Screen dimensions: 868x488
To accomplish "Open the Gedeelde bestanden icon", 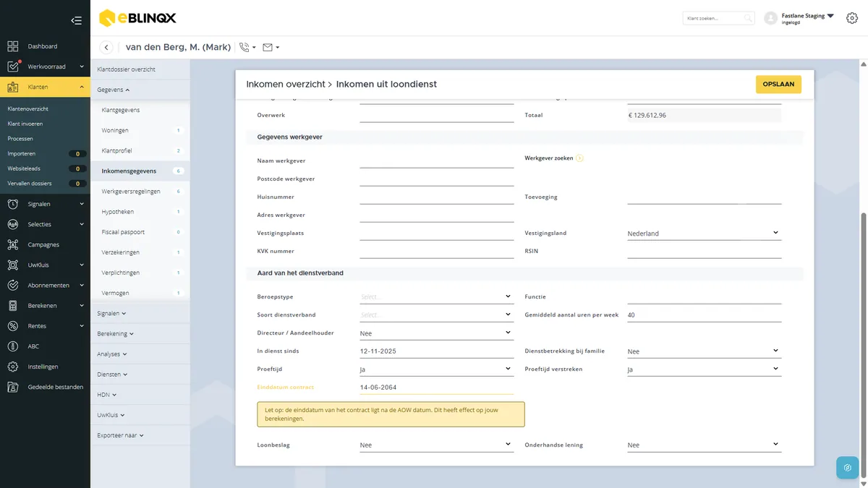I will click(13, 387).
